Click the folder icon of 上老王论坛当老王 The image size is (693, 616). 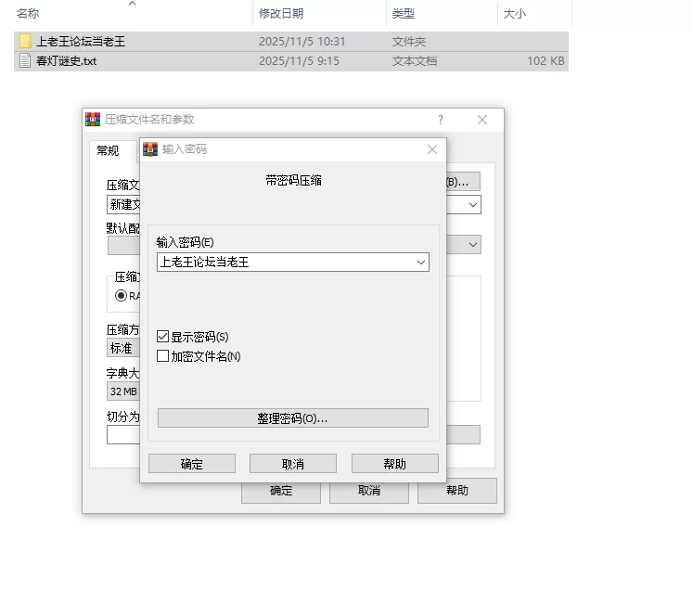25,41
